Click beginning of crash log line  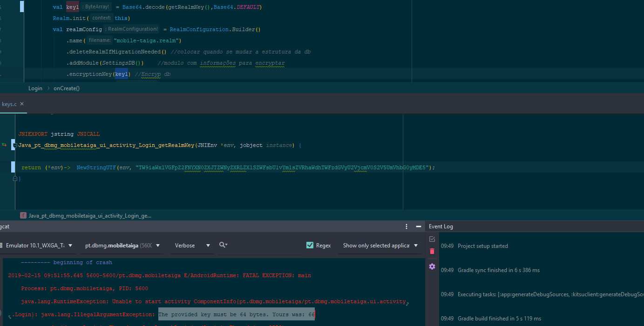pyautogui.click(x=67, y=262)
